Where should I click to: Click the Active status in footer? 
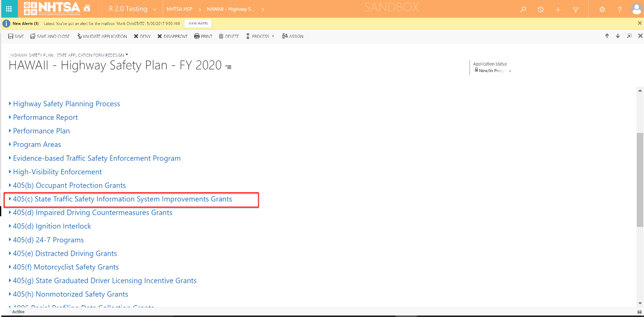[x=18, y=311]
